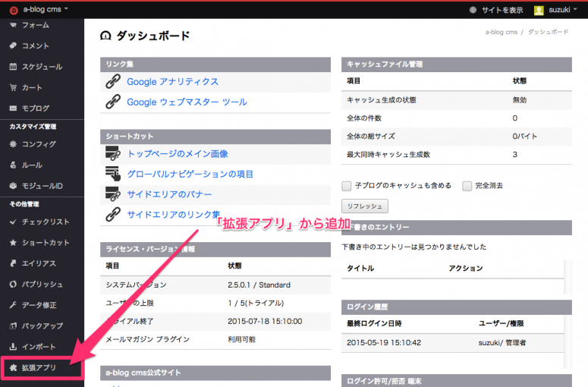588x387 pixels.
Task: Click the globe icon beside サイトを表示
Action: [473, 10]
